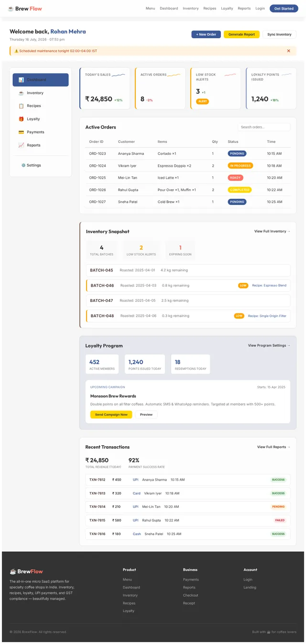Image resolution: width=306 pixels, height=644 pixels.
Task: Click the Sync Inventory button
Action: [x=279, y=34]
